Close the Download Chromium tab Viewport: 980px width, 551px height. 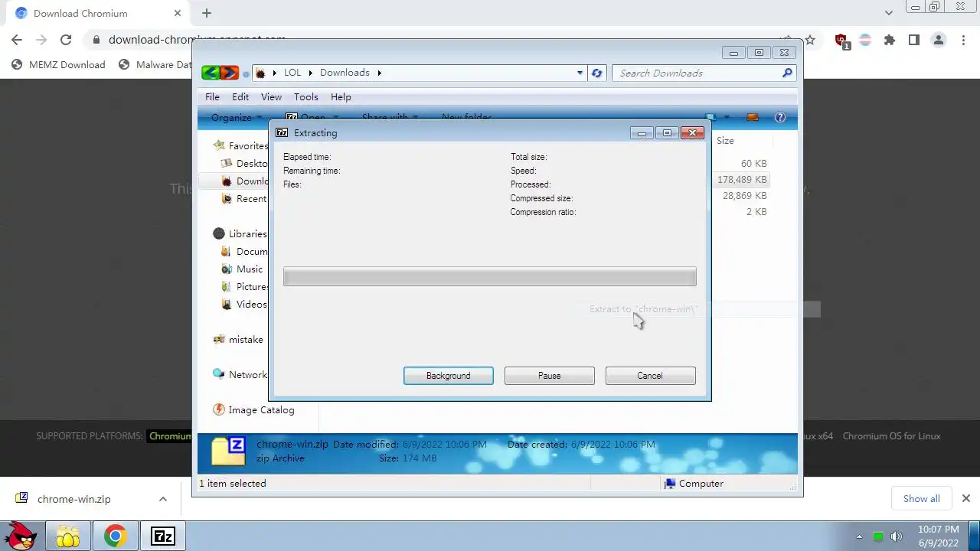pyautogui.click(x=178, y=13)
